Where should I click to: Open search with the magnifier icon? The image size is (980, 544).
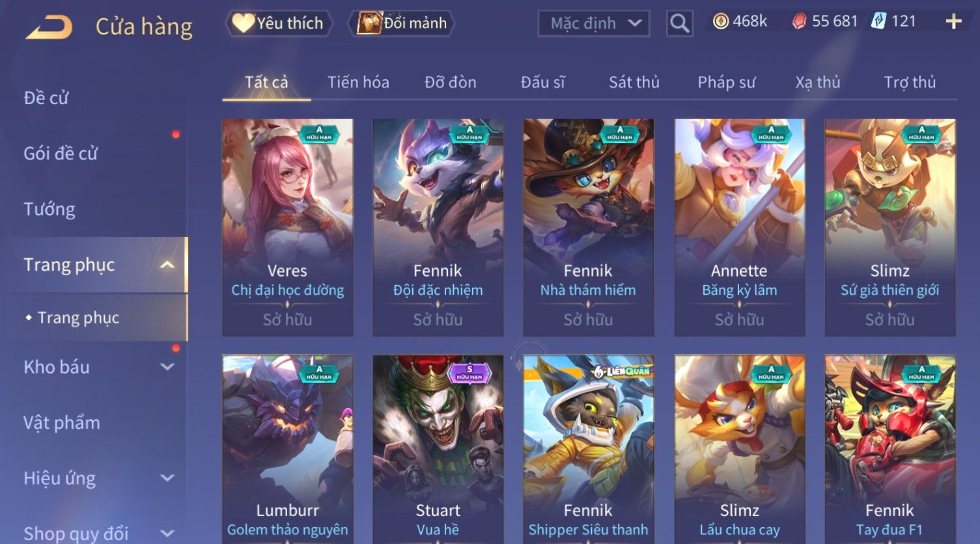679,23
